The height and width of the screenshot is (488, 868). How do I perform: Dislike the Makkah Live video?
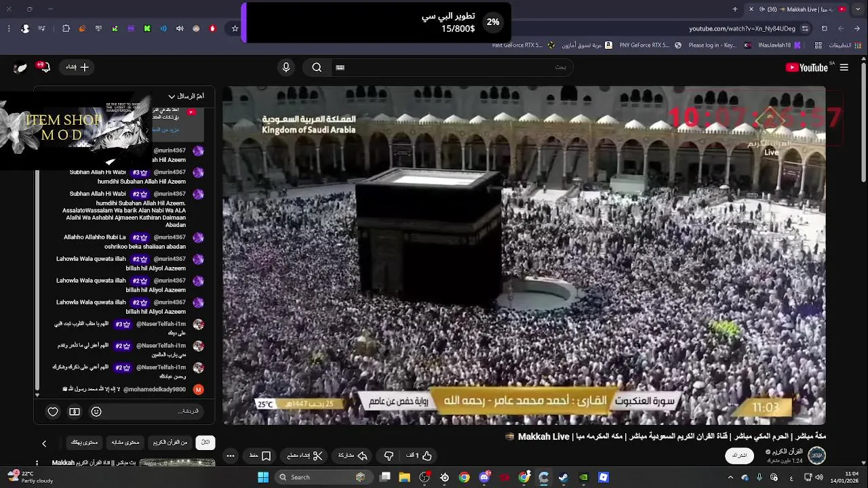pyautogui.click(x=389, y=455)
